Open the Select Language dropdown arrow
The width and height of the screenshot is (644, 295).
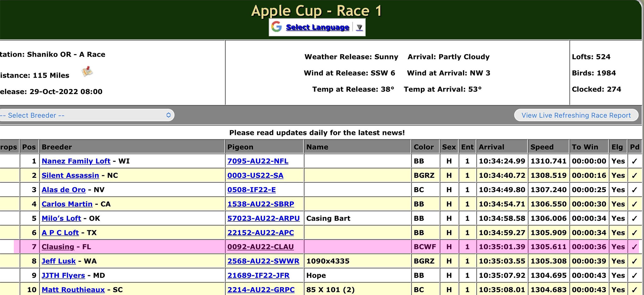(359, 27)
